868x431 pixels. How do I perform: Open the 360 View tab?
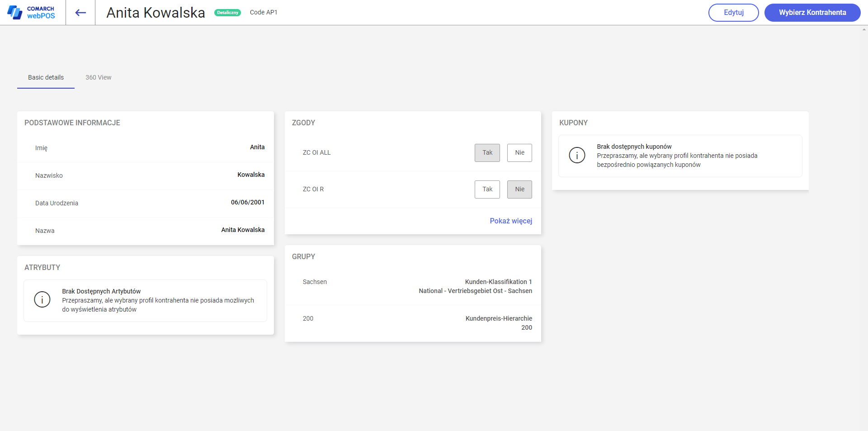[98, 77]
